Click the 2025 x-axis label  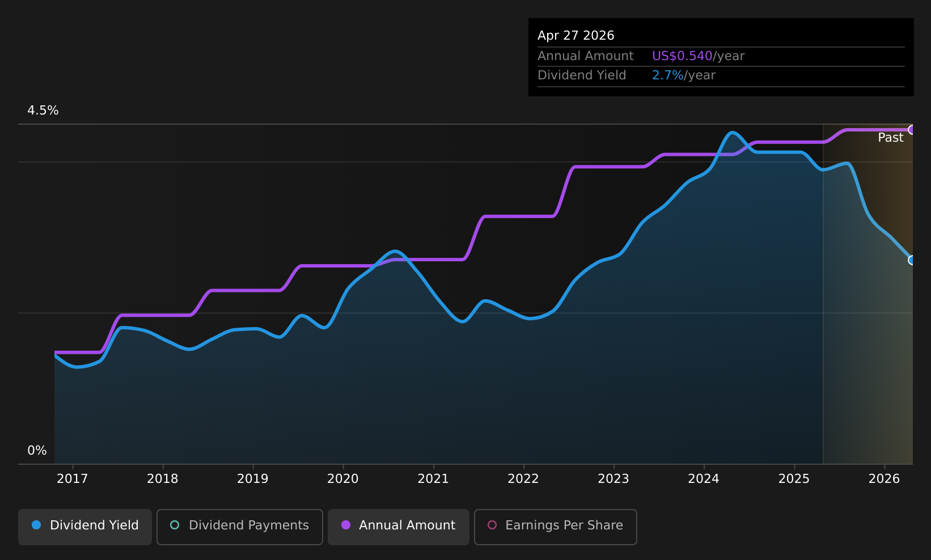pyautogui.click(x=794, y=479)
